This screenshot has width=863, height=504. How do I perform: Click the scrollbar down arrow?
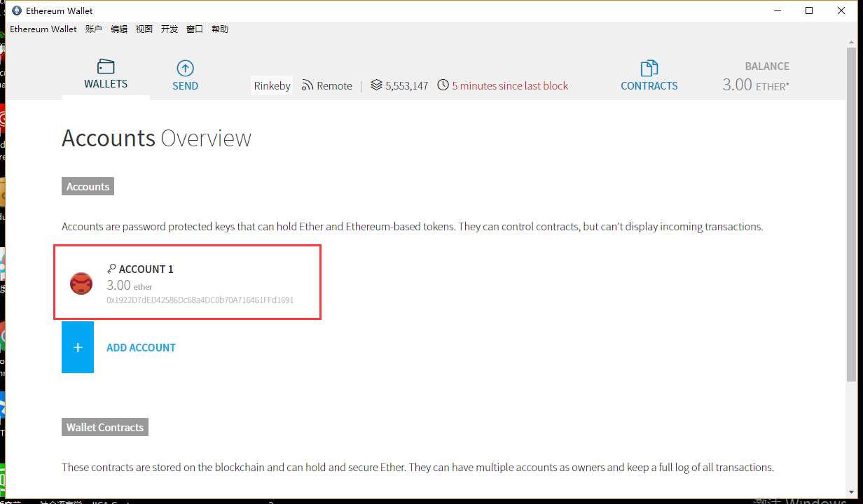click(x=851, y=494)
